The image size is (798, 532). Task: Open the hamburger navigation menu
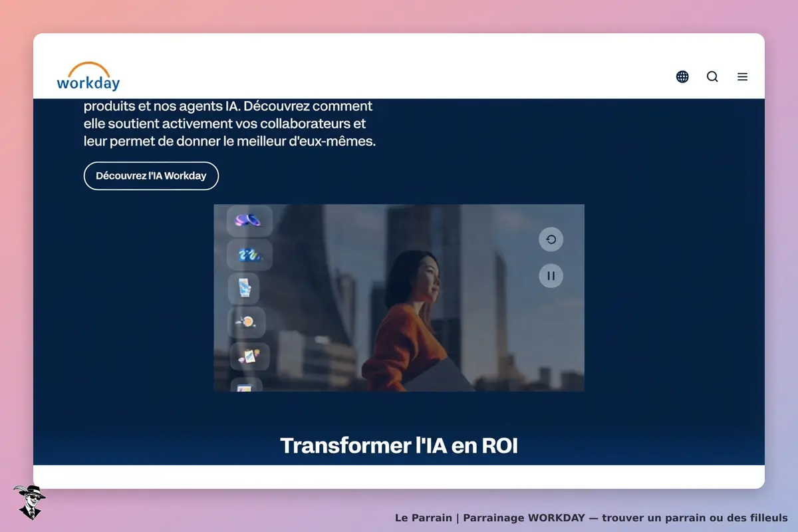(742, 76)
